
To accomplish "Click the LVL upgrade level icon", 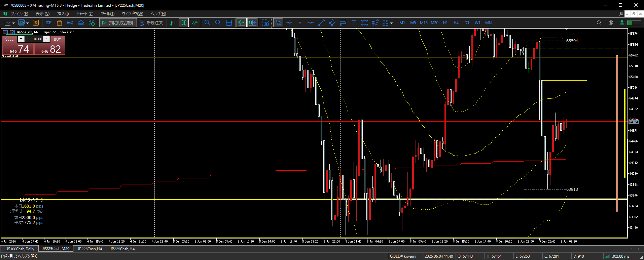I will point(622,23).
